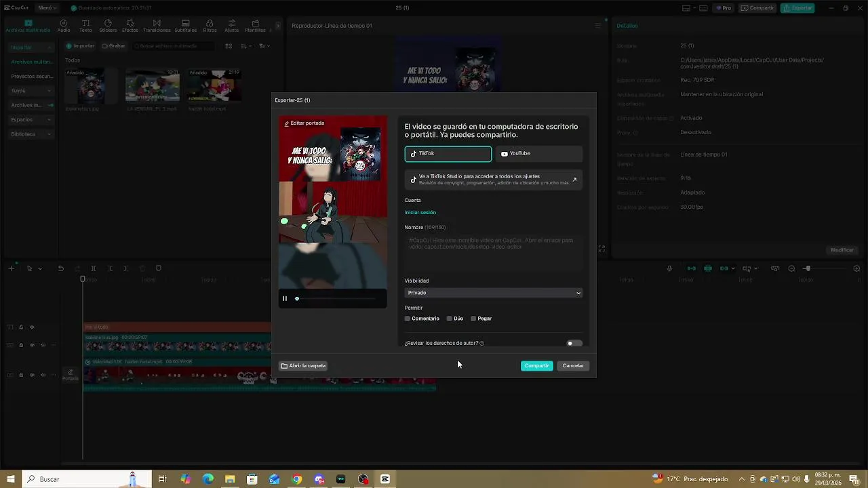The height and width of the screenshot is (488, 868).
Task: Click the Compartir button in export dialog
Action: 536,366
